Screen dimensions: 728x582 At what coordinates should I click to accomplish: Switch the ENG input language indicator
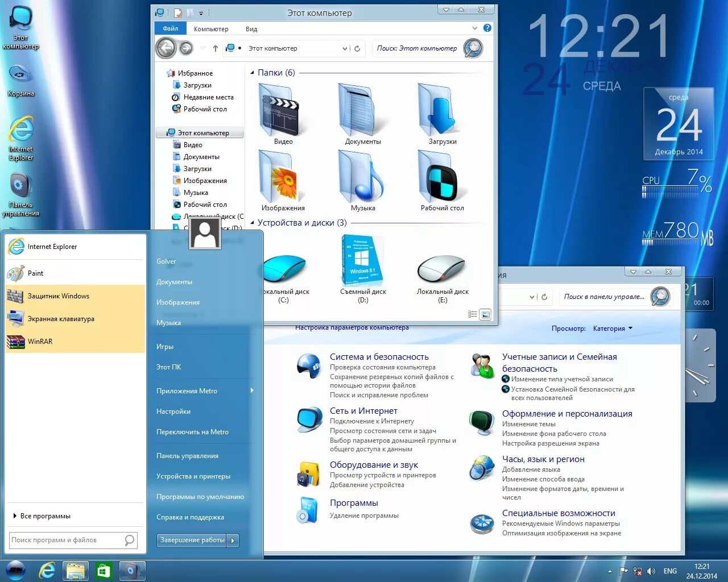point(671,571)
